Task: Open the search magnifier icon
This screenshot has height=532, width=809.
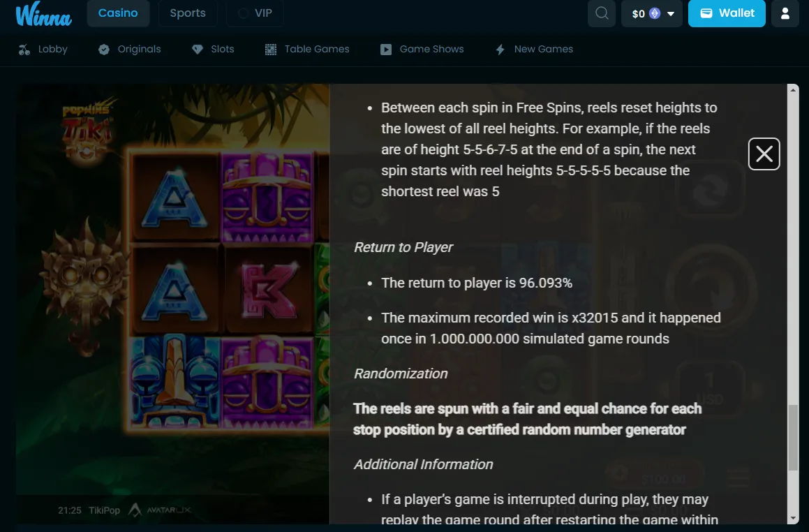Action: [x=602, y=13]
